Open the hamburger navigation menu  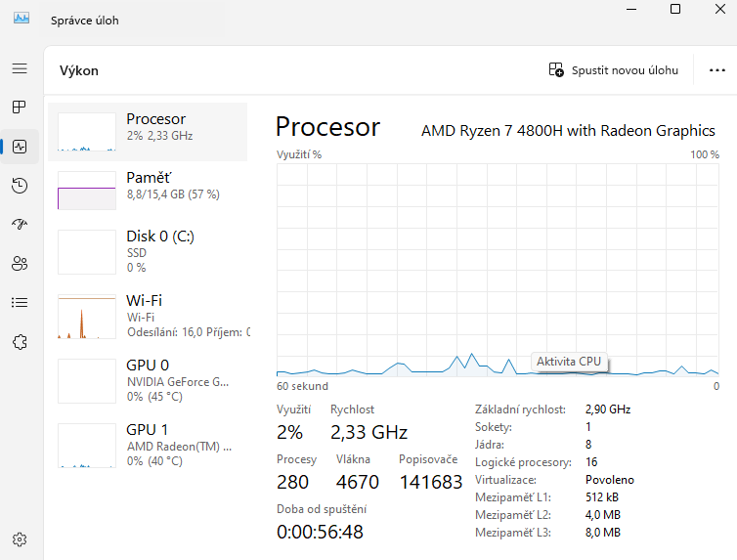(20, 68)
